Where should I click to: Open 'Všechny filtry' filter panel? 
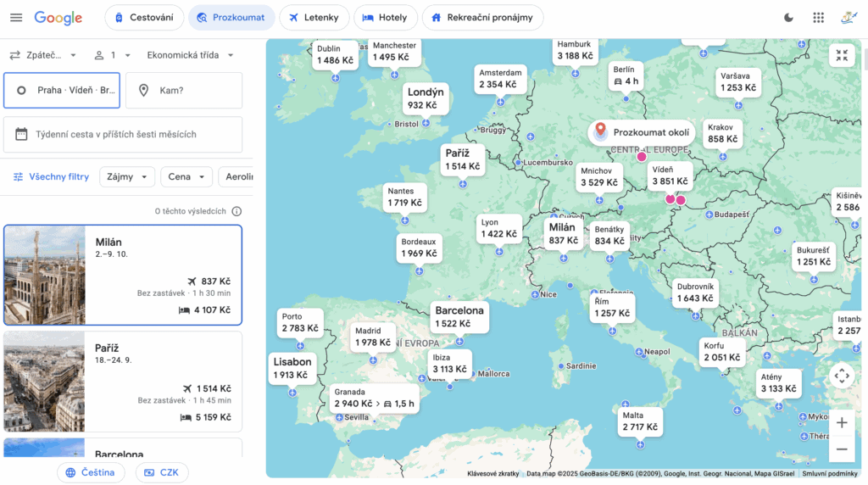pos(51,176)
